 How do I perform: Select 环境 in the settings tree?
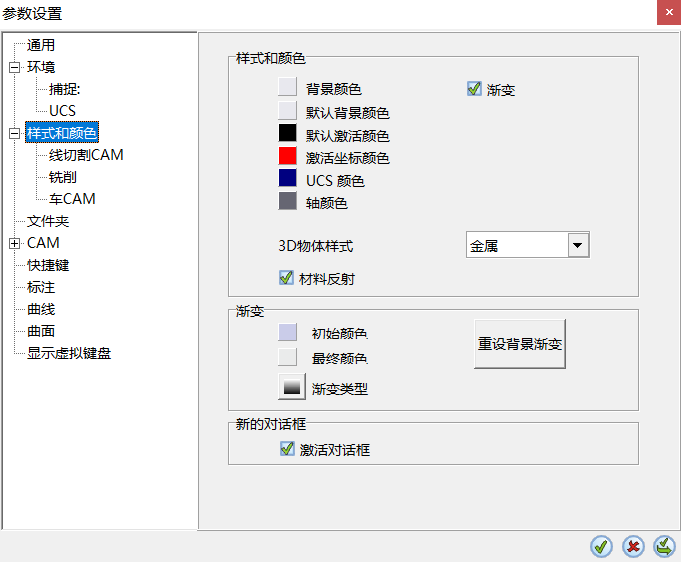41,67
